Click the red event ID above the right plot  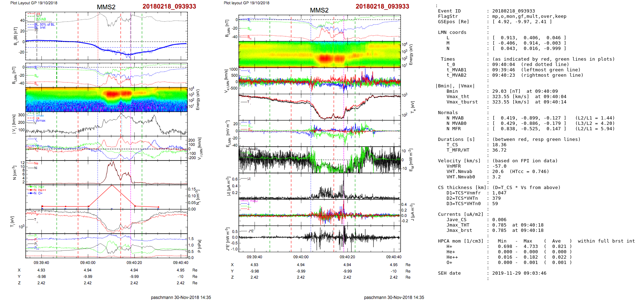point(382,6)
